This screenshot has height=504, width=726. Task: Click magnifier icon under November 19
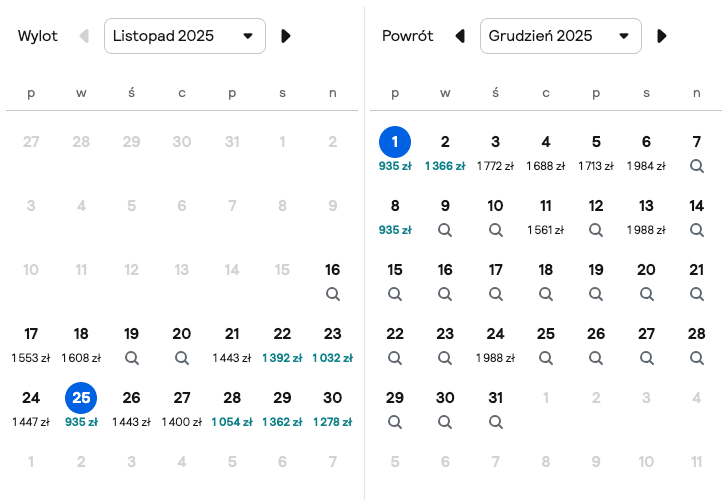pyautogui.click(x=131, y=358)
